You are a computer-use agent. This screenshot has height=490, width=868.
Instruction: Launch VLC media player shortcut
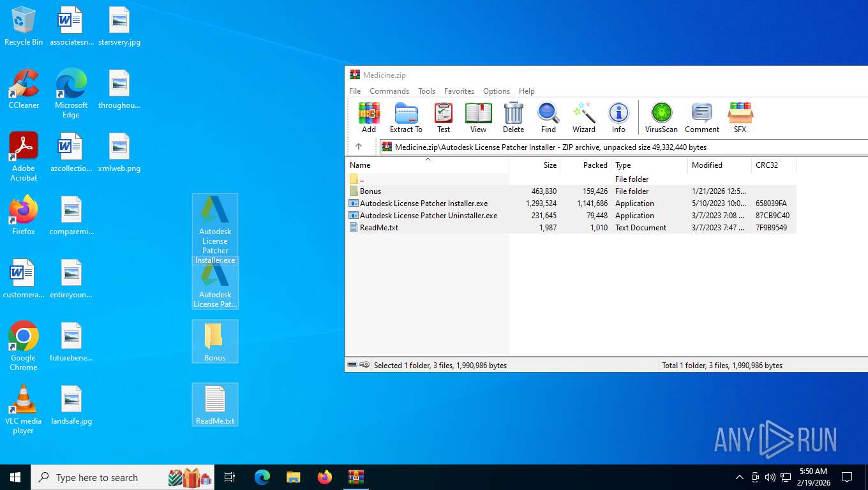(x=24, y=410)
